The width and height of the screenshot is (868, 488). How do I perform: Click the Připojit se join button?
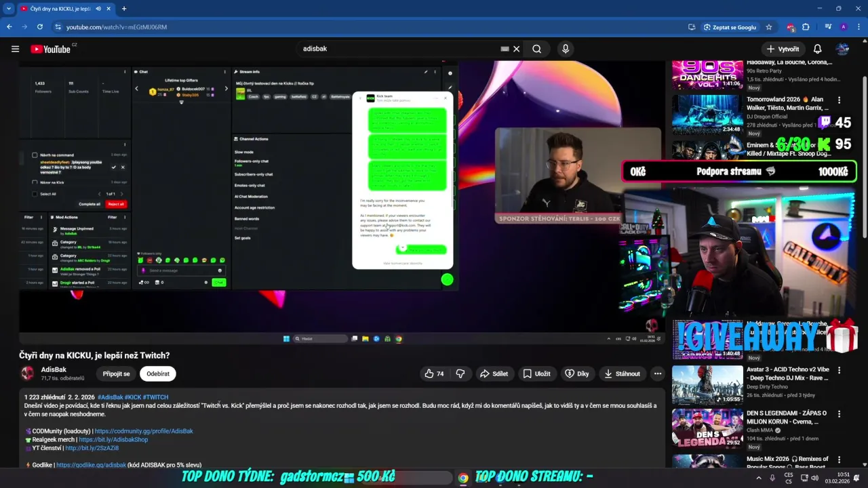117,373
